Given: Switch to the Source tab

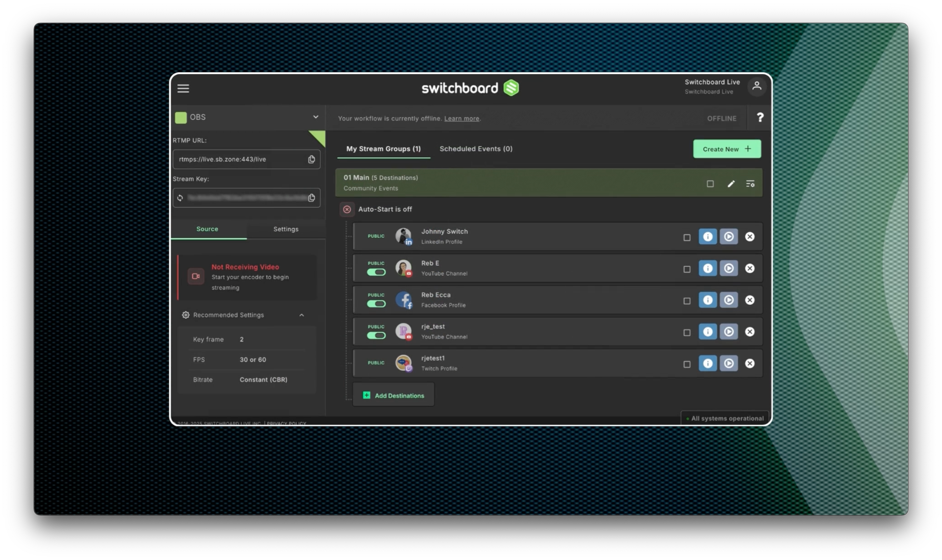Looking at the screenshot, I should [x=207, y=229].
